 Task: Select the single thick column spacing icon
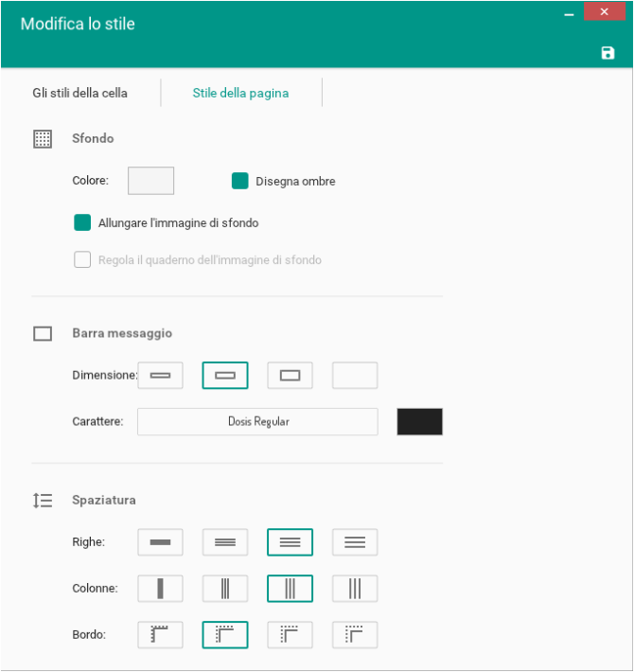pyautogui.click(x=160, y=589)
